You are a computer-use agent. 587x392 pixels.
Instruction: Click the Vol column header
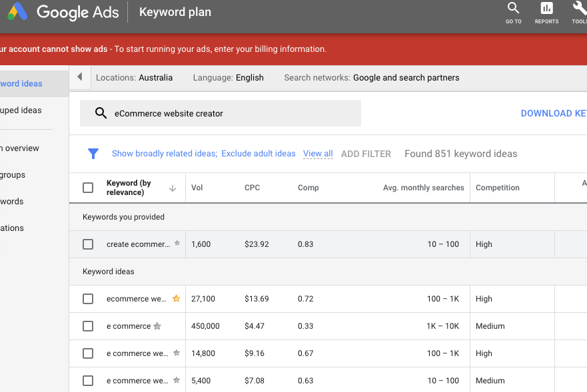click(x=197, y=188)
